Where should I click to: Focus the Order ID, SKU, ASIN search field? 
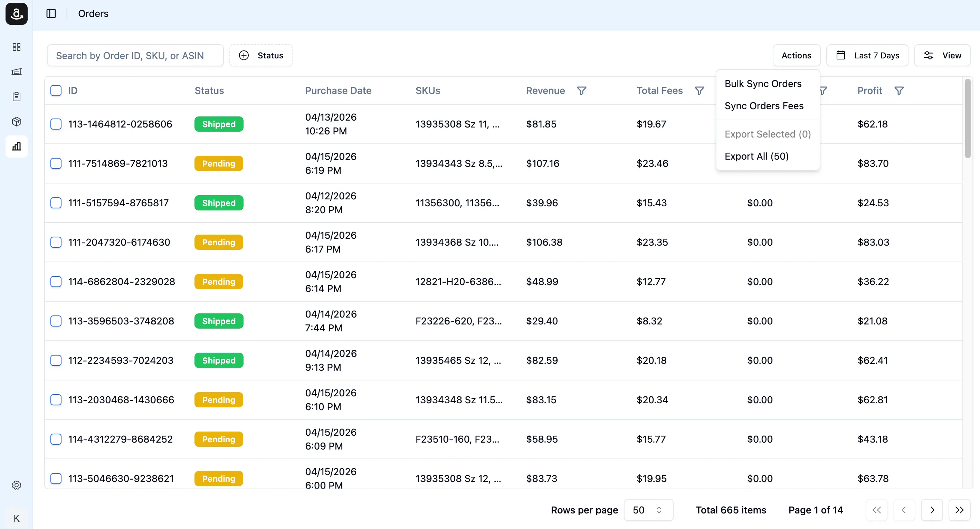(135, 56)
